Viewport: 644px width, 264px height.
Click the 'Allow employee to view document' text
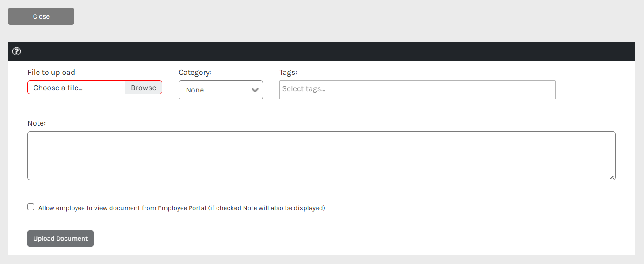click(x=182, y=208)
